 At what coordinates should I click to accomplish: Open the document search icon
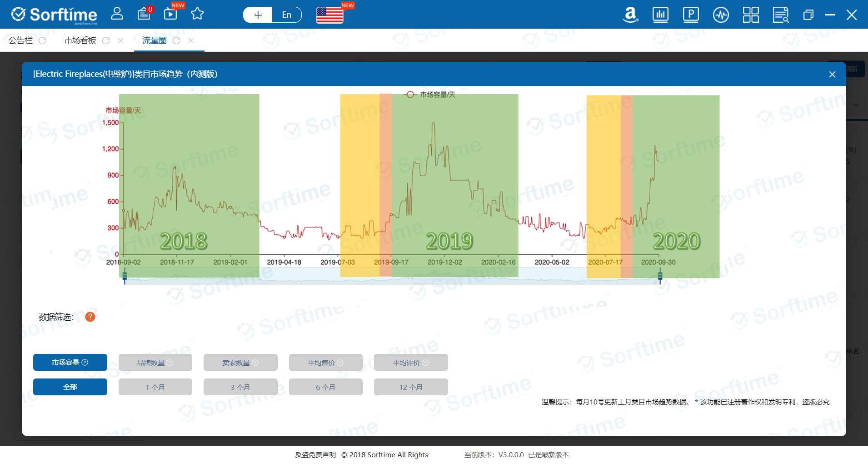[781, 15]
